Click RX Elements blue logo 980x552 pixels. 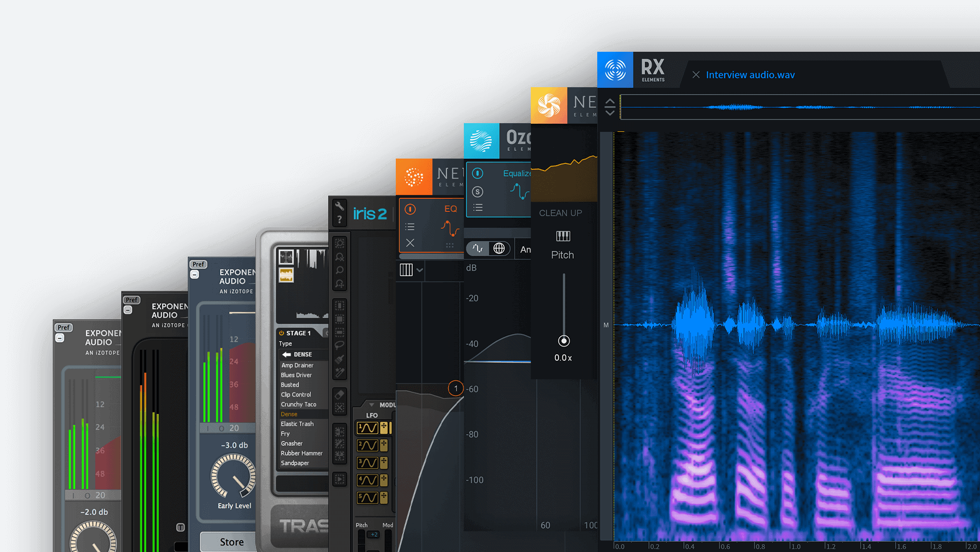pos(615,70)
